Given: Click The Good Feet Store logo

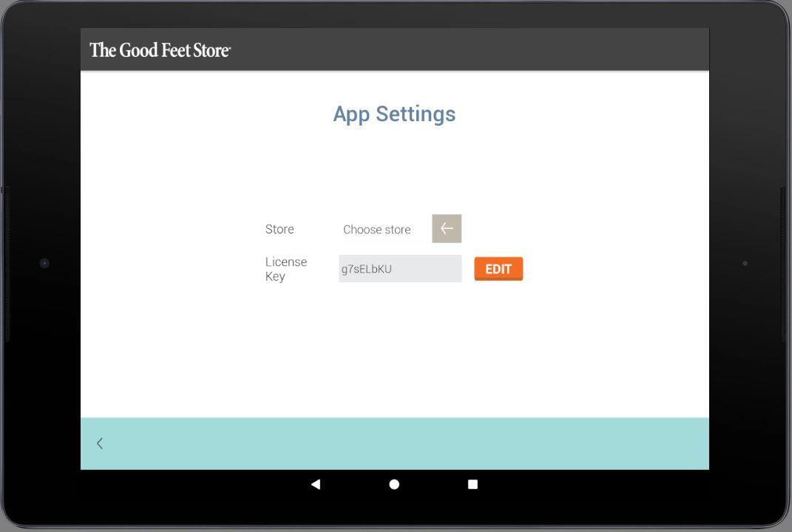Looking at the screenshot, I should 160,50.
